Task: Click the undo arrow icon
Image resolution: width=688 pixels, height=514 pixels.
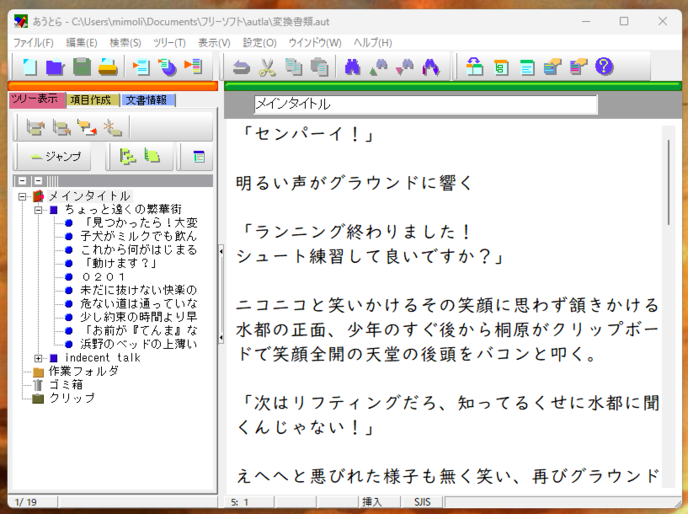Action: pos(241,67)
